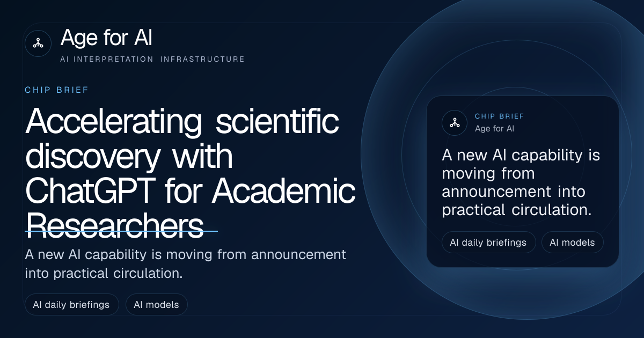The image size is (644, 338).
Task: Open the AI daily briefings tag at bottom left
Action: pos(71,305)
